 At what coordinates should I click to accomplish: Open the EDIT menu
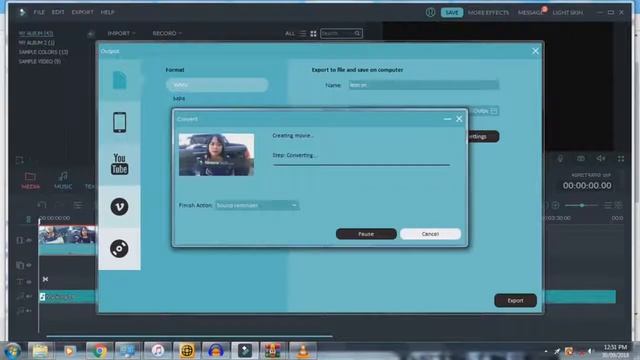tap(58, 12)
